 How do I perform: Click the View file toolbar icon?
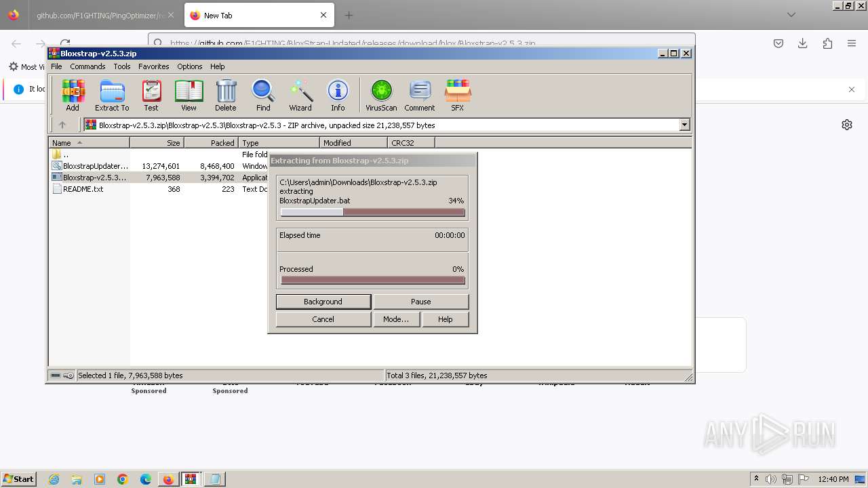tap(189, 95)
